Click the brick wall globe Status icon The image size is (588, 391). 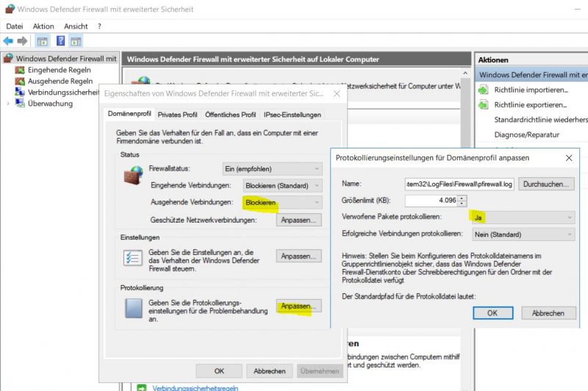tap(133, 175)
